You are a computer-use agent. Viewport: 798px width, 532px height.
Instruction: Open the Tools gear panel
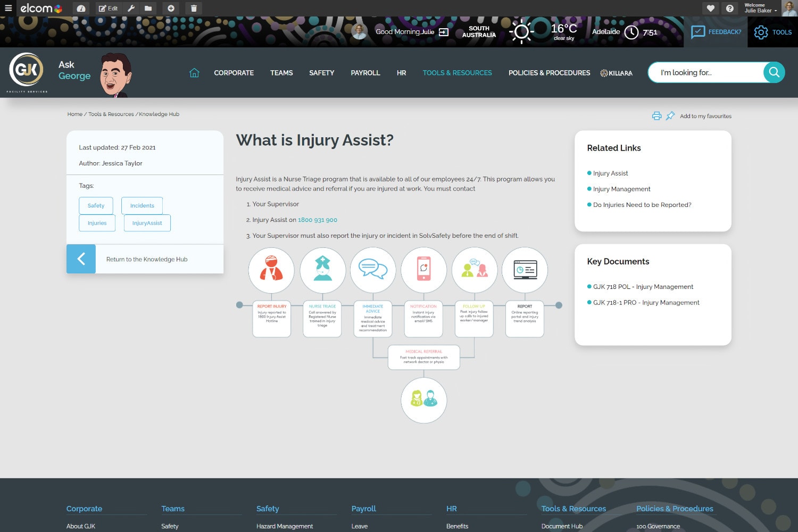[773, 32]
